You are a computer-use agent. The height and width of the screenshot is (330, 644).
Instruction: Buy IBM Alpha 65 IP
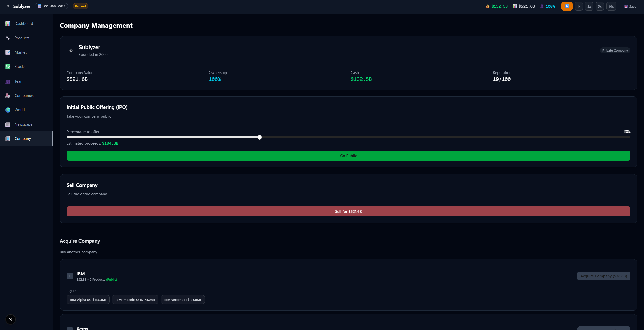pos(88,300)
